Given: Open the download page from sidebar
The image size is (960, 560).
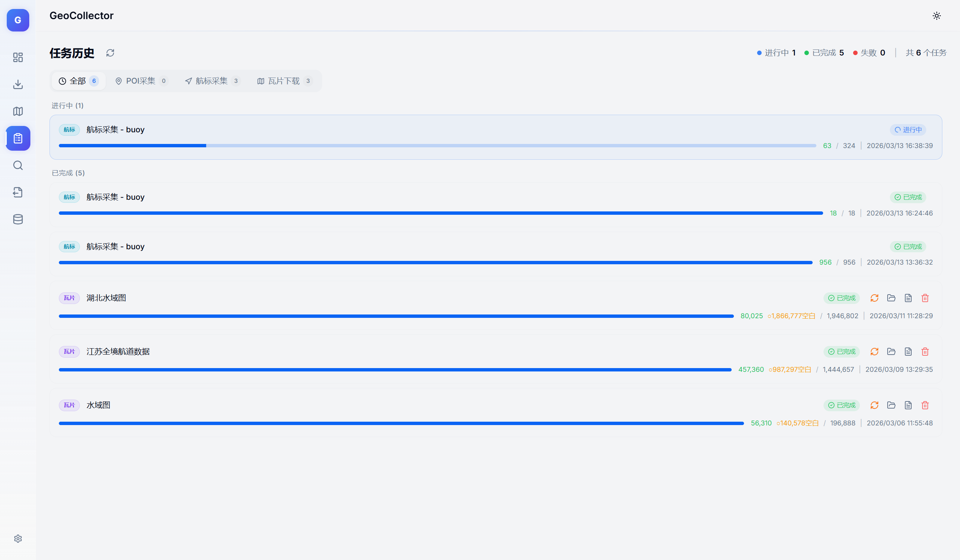Looking at the screenshot, I should click(18, 84).
